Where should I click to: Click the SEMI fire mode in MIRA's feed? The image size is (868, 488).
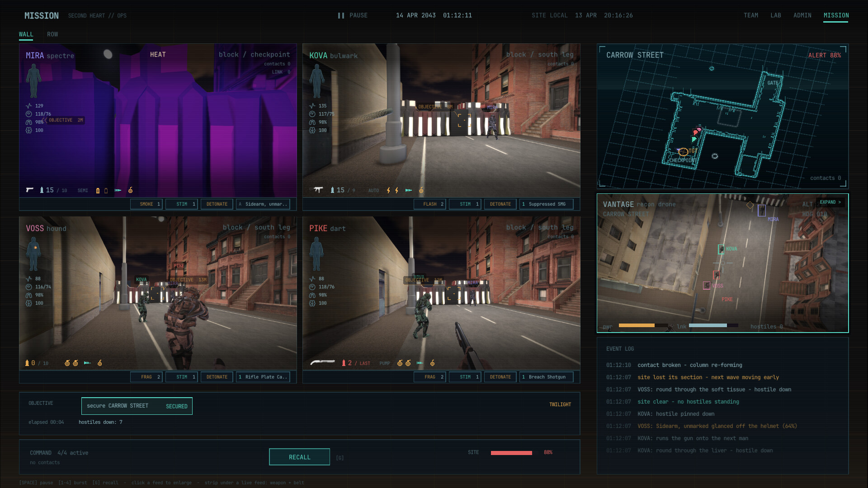pos(83,191)
